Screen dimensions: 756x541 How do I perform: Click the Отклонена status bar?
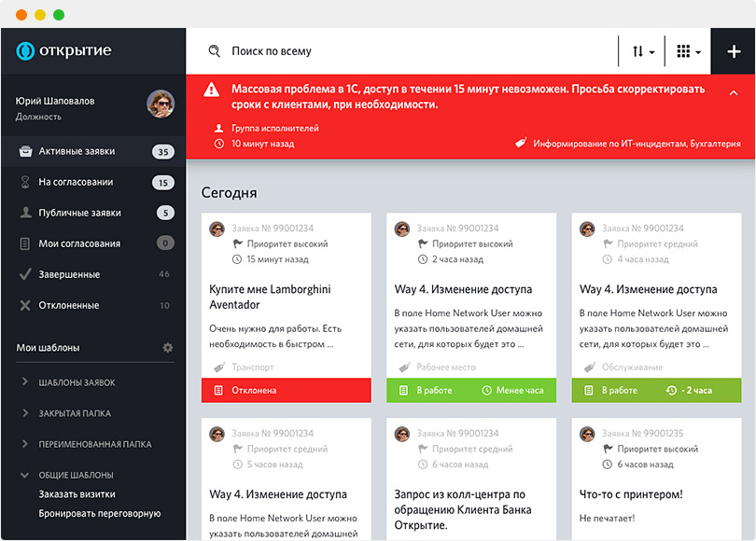point(287,390)
